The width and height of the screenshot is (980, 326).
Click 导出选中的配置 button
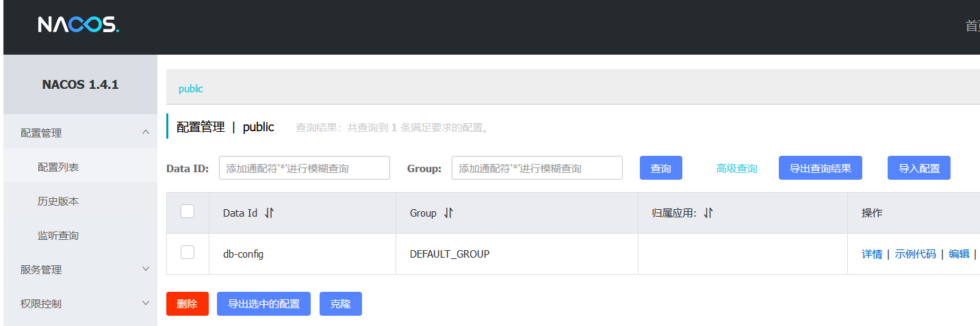264,304
